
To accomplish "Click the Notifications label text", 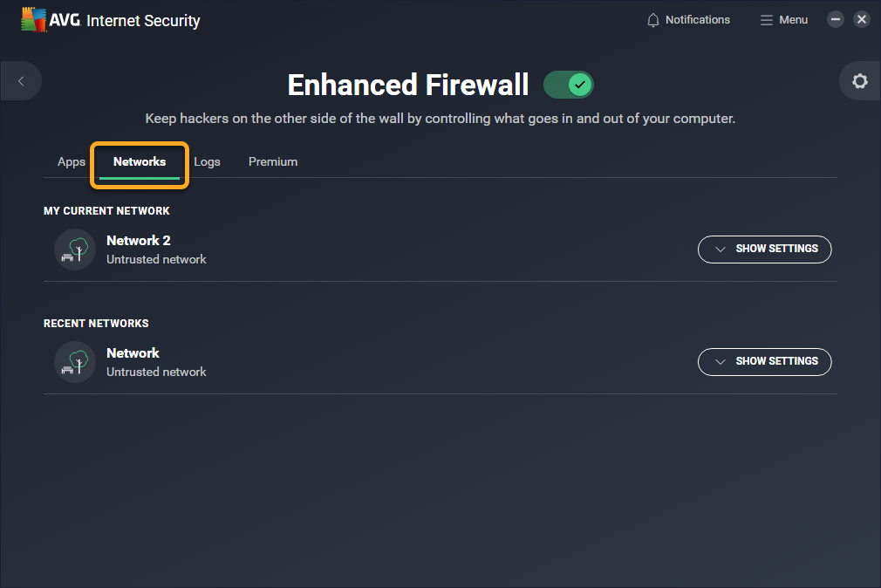I will [698, 20].
